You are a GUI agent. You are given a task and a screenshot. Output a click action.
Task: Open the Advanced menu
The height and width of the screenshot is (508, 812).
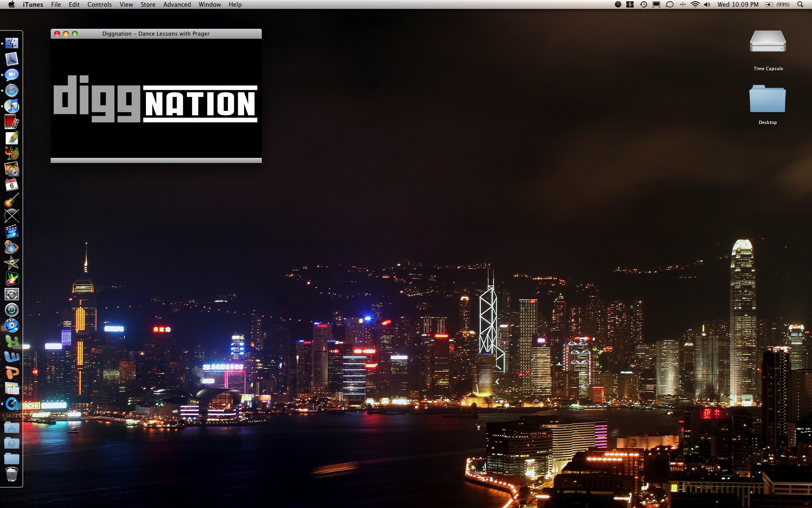(177, 5)
